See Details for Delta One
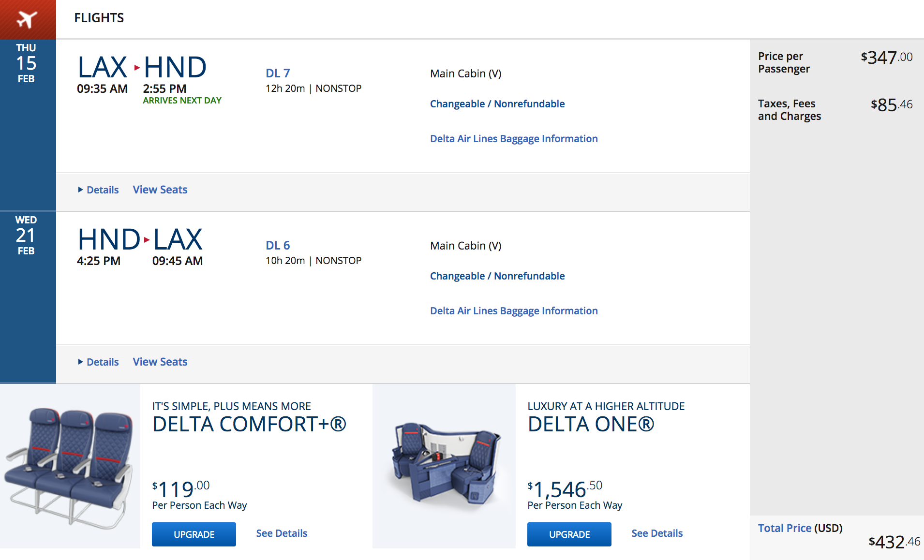The image size is (924, 560). (657, 533)
